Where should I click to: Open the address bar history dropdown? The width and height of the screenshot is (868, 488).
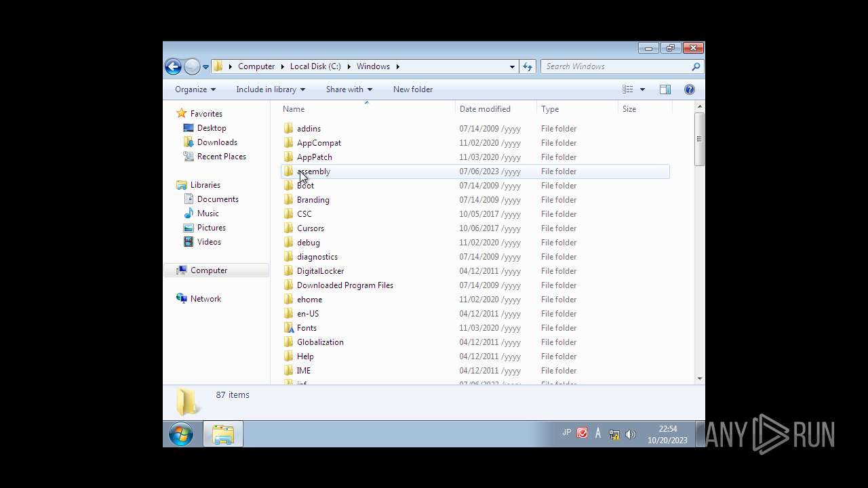tap(512, 66)
